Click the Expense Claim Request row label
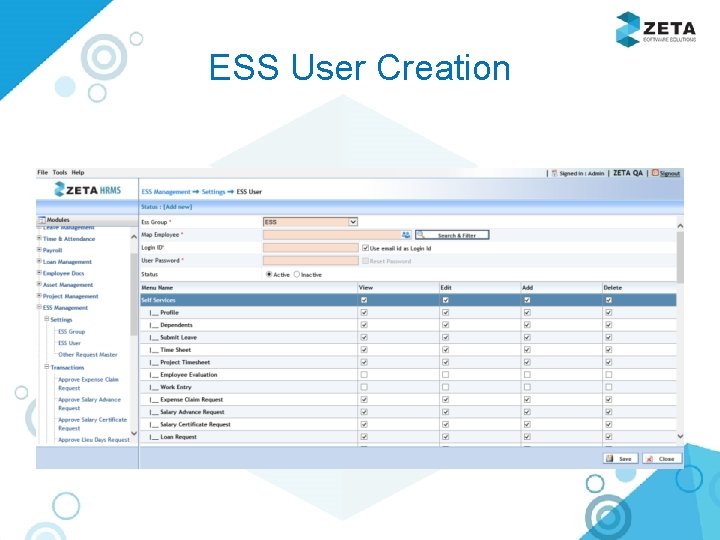The height and width of the screenshot is (540, 720). 191,399
